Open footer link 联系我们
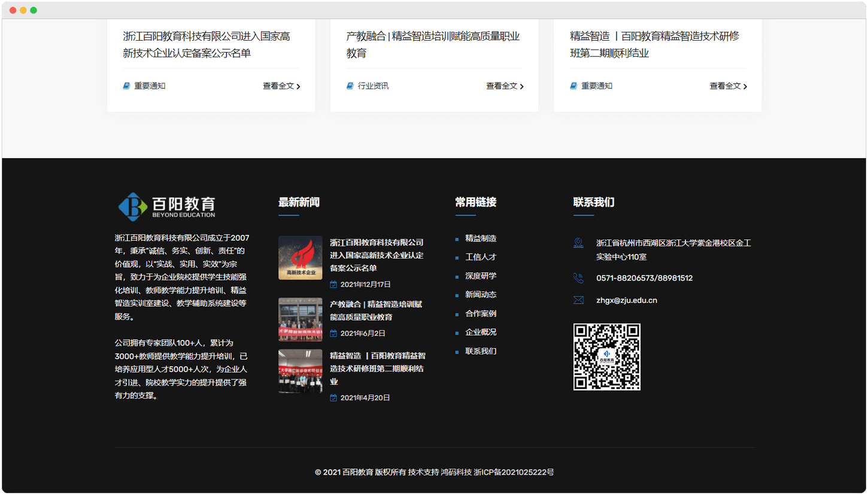868x495 pixels. (481, 351)
